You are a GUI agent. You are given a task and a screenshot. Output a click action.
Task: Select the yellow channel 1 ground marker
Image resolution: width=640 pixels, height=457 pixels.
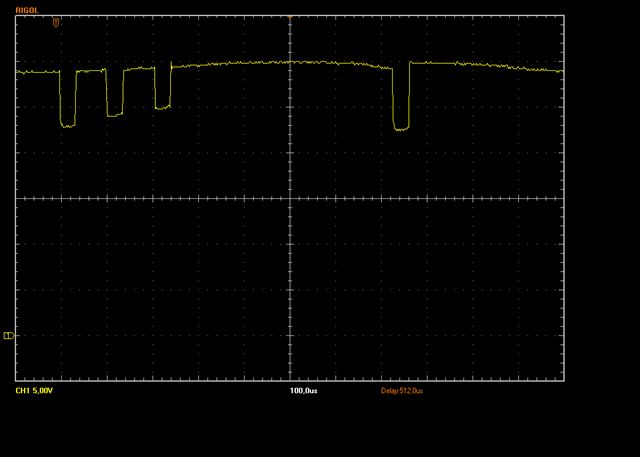(9, 336)
